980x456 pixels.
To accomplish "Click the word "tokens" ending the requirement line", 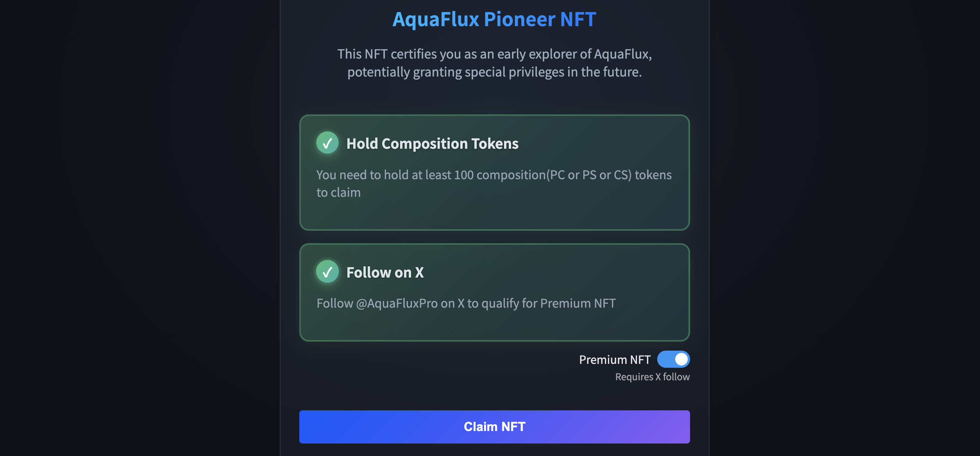I will 653,175.
